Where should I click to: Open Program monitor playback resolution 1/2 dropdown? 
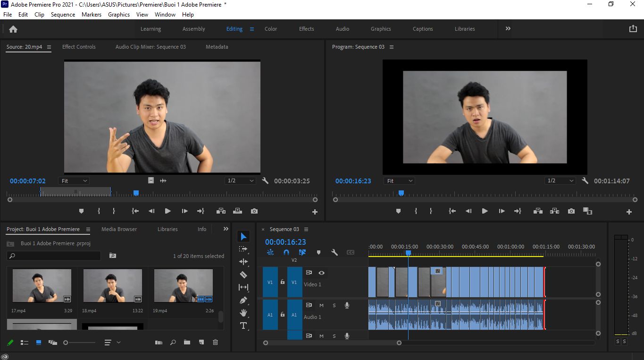click(560, 181)
